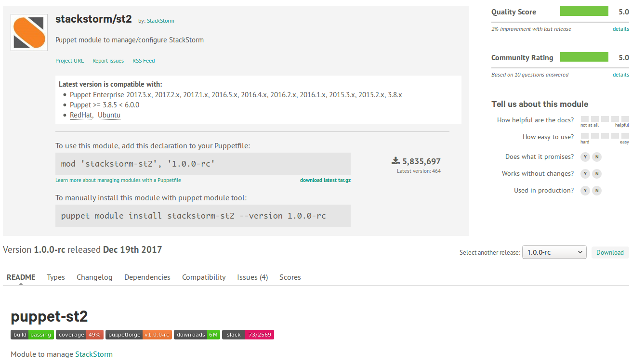Open Learn more about managing modules link
Screen dimensions: 632x364
118,180
